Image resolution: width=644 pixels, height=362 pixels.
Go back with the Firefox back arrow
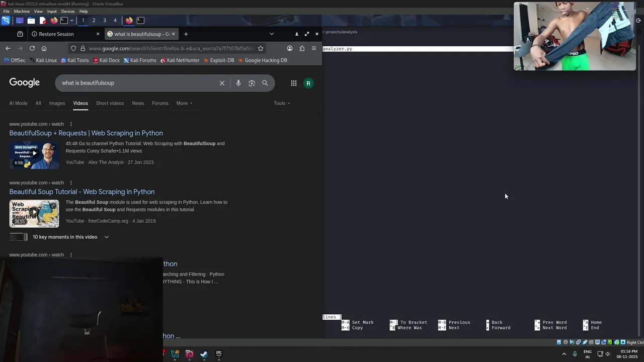click(8, 48)
